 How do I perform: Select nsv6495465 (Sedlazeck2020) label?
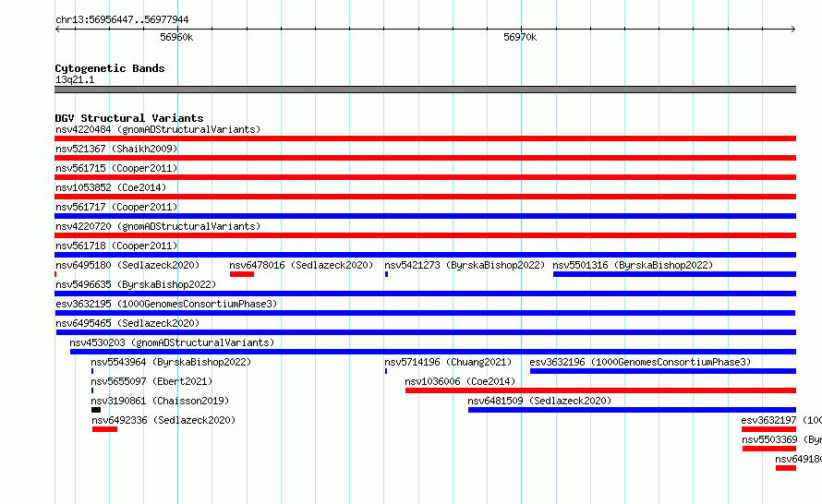pyautogui.click(x=127, y=323)
